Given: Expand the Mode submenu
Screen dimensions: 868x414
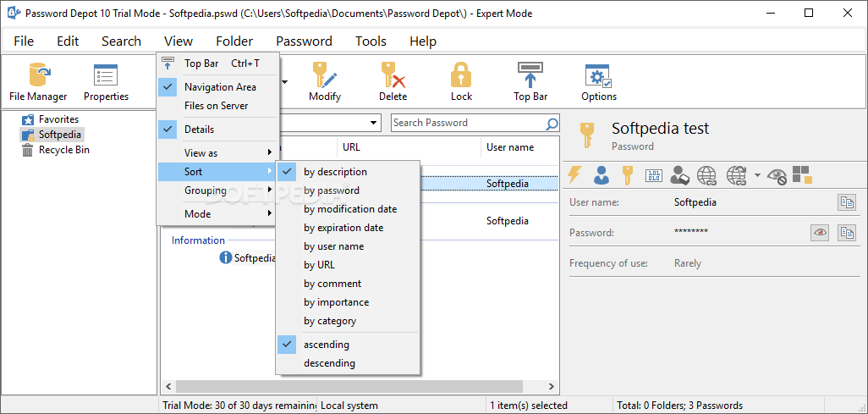Looking at the screenshot, I should [x=217, y=213].
